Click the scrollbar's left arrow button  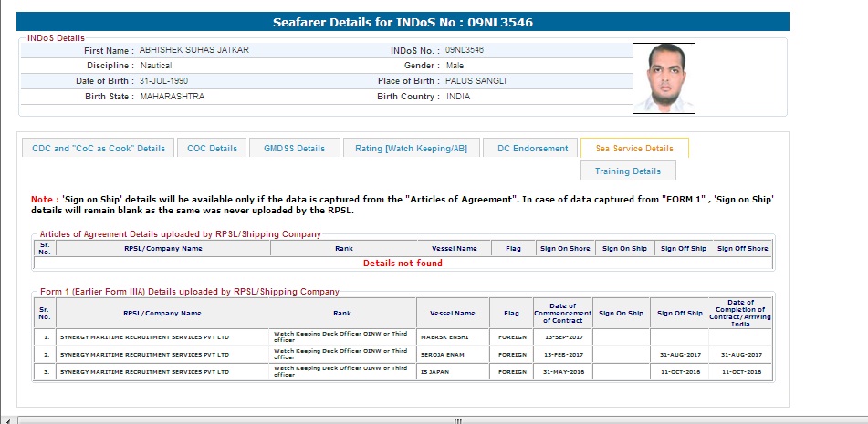pyautogui.click(x=22, y=420)
